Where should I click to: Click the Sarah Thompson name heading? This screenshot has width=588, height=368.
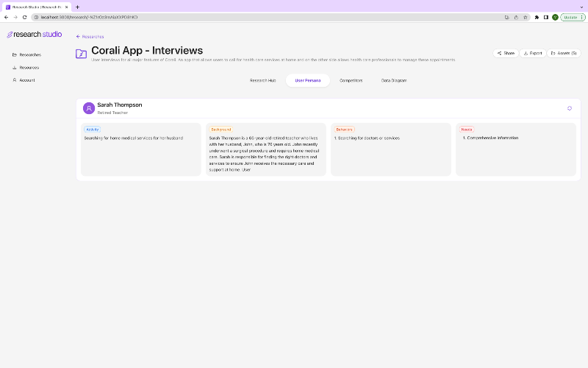120,105
